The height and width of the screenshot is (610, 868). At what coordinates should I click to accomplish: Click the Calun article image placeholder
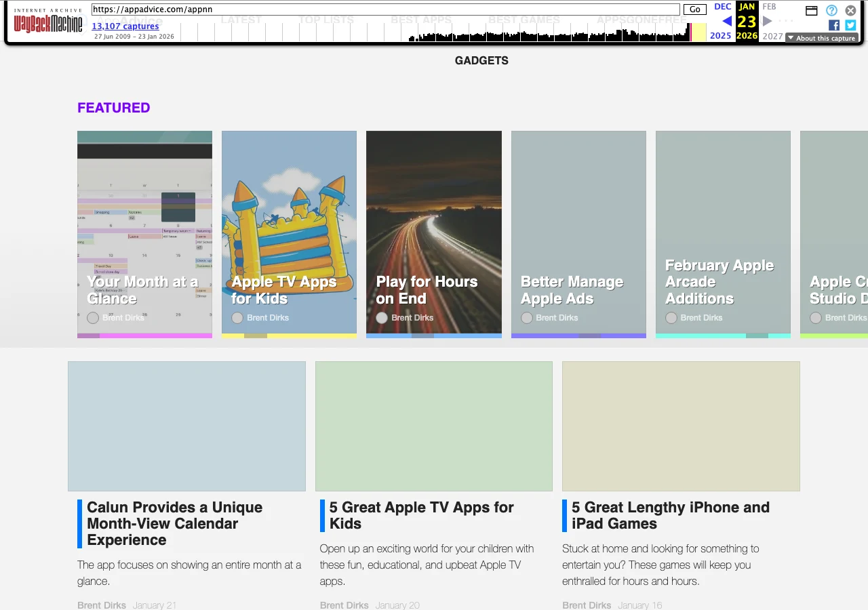(186, 426)
